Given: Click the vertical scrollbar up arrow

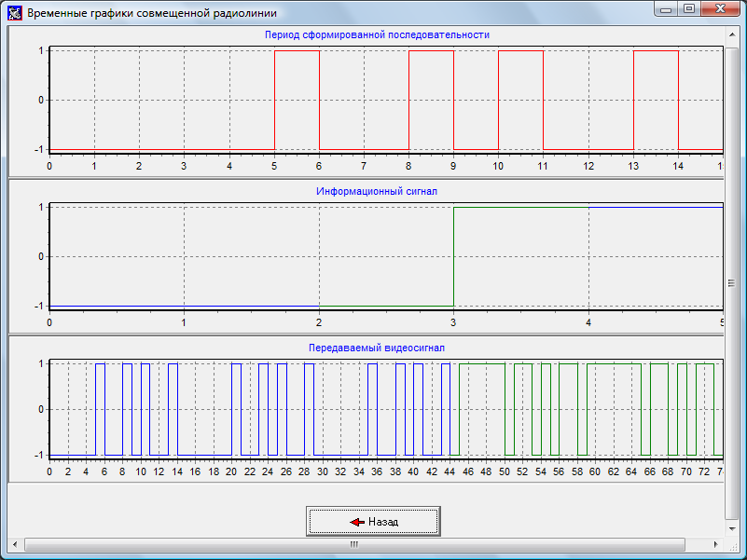Looking at the screenshot, I should 732,34.
